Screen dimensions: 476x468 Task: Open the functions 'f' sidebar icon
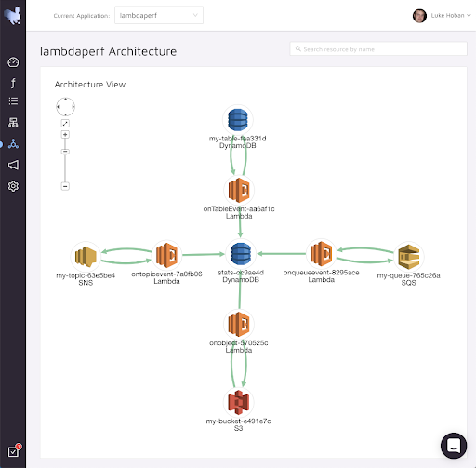pyautogui.click(x=13, y=83)
